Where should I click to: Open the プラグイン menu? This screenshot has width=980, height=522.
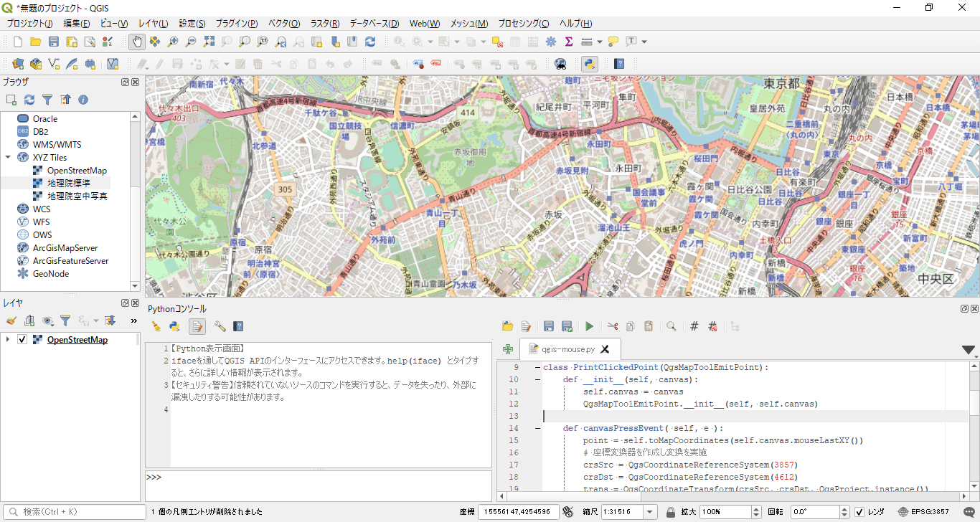click(237, 24)
